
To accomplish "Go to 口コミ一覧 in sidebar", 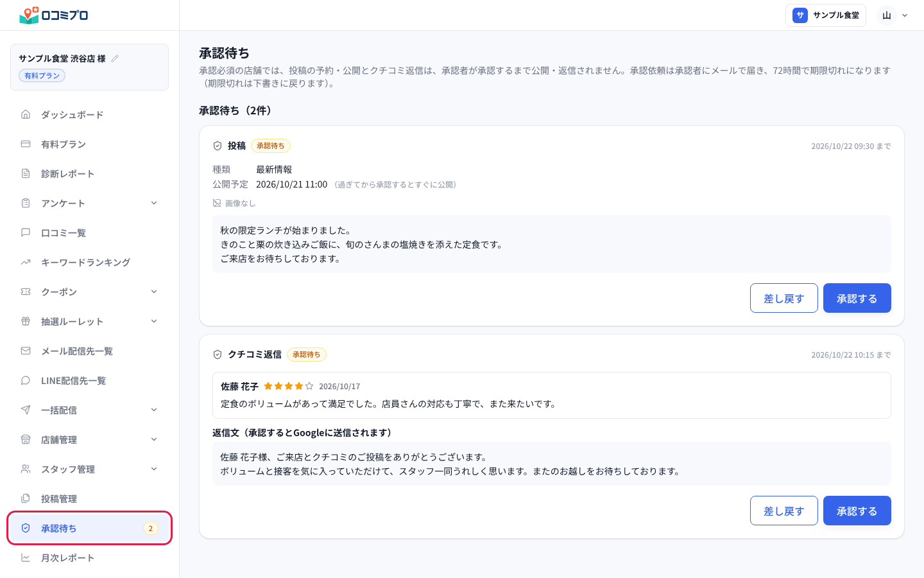I will [89, 232].
